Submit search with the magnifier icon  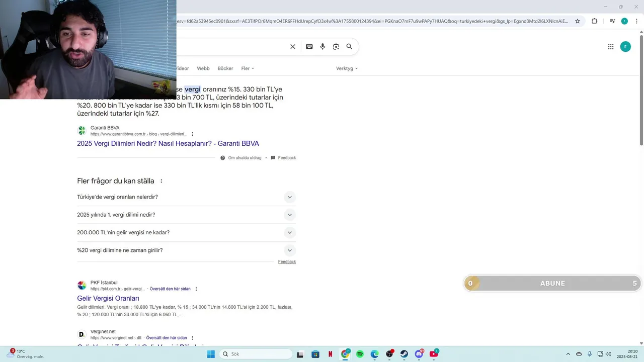[x=349, y=47]
